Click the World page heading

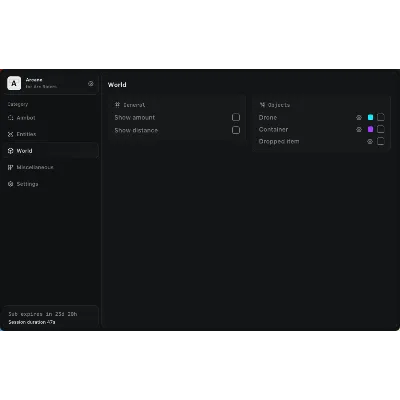pyautogui.click(x=117, y=85)
